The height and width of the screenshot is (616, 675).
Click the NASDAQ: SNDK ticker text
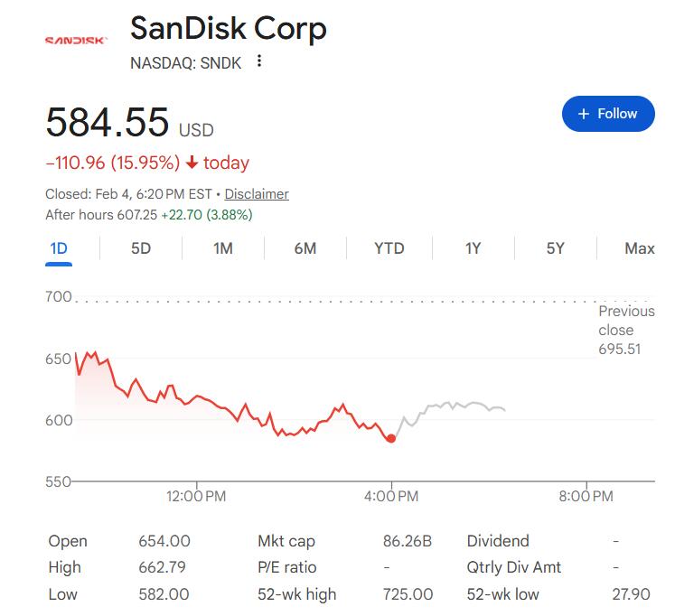pos(186,62)
